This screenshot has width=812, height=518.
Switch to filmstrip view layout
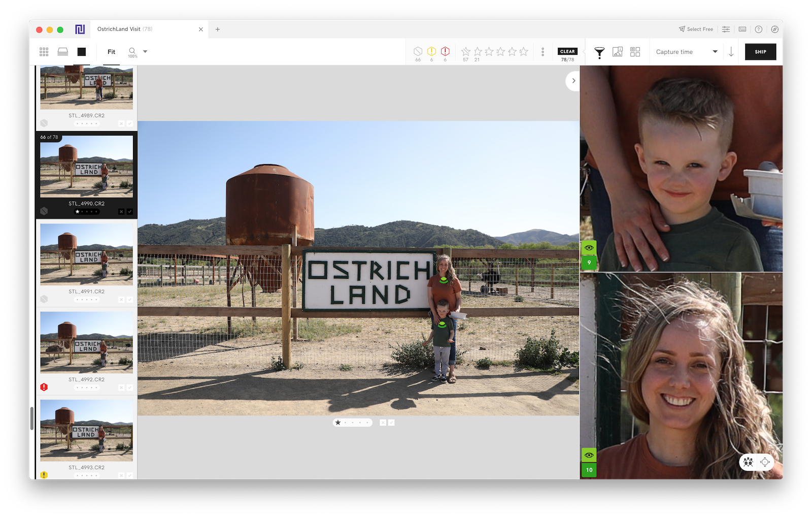(63, 52)
